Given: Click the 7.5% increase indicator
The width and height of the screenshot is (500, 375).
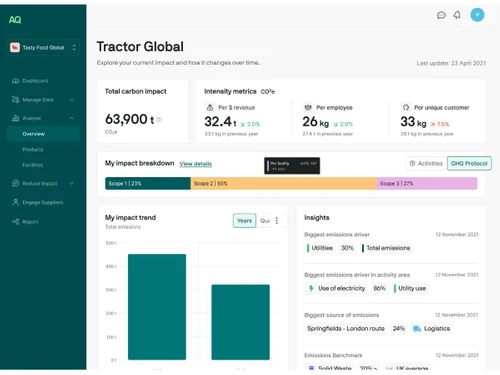Looking at the screenshot, I should [440, 124].
